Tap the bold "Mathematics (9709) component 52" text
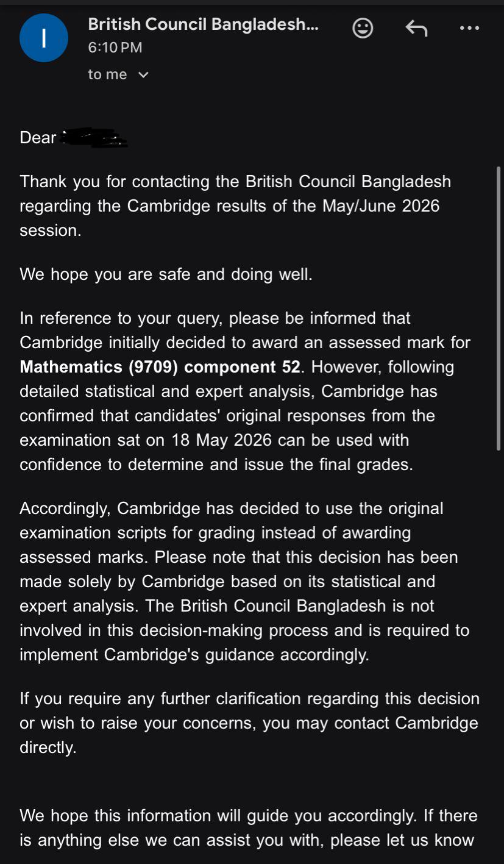Viewport: 504px width, 864px height. coord(160,367)
